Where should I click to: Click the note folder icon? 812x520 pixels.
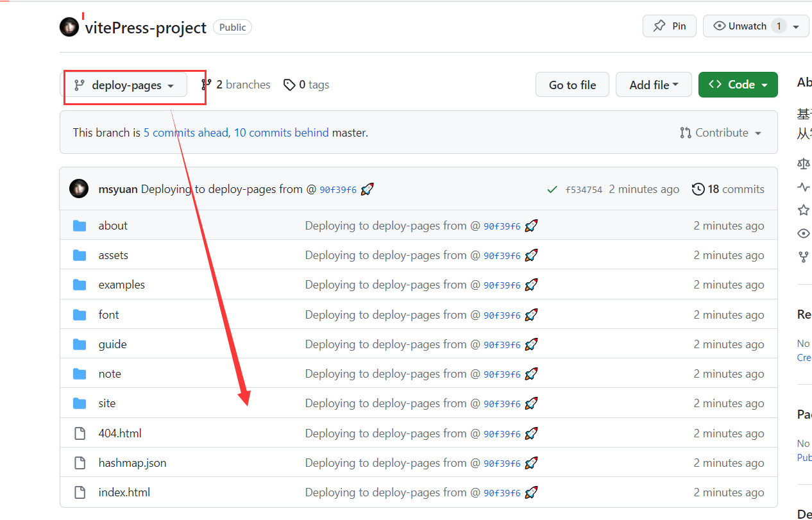click(80, 374)
